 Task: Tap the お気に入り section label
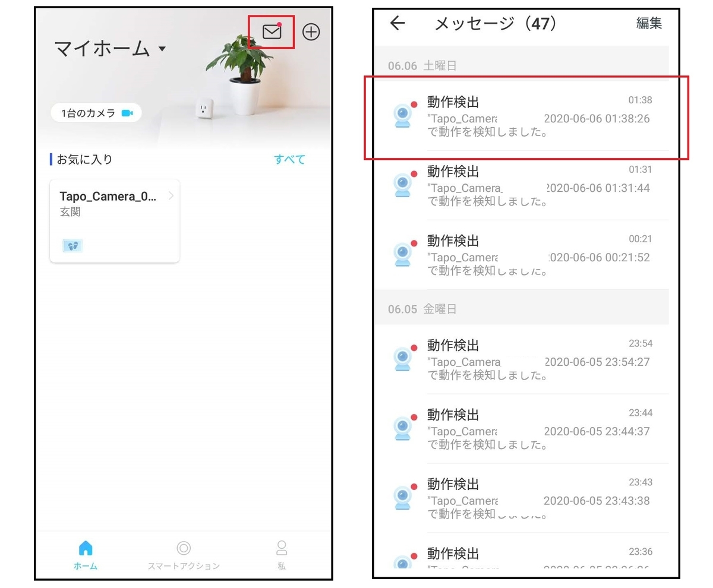tap(84, 159)
